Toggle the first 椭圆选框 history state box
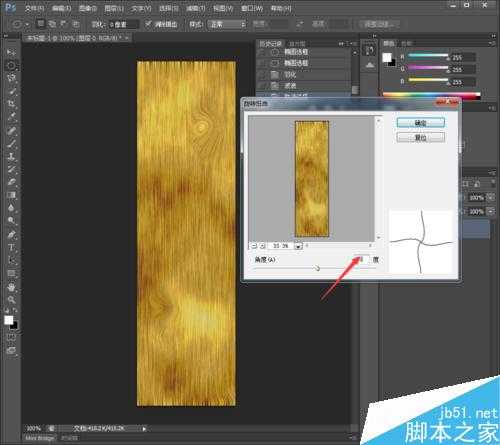The height and width of the screenshot is (445, 500). point(263,52)
